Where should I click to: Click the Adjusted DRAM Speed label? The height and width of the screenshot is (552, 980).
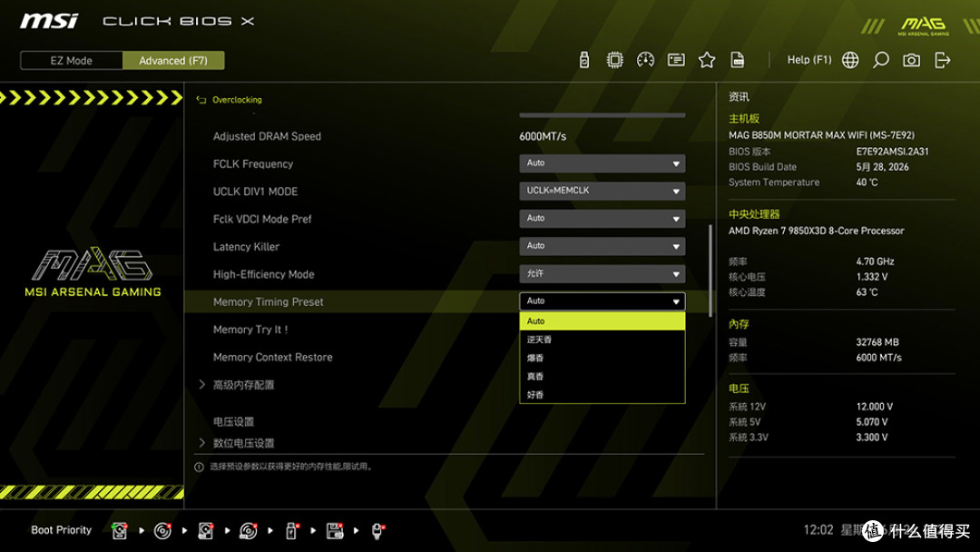tap(267, 136)
